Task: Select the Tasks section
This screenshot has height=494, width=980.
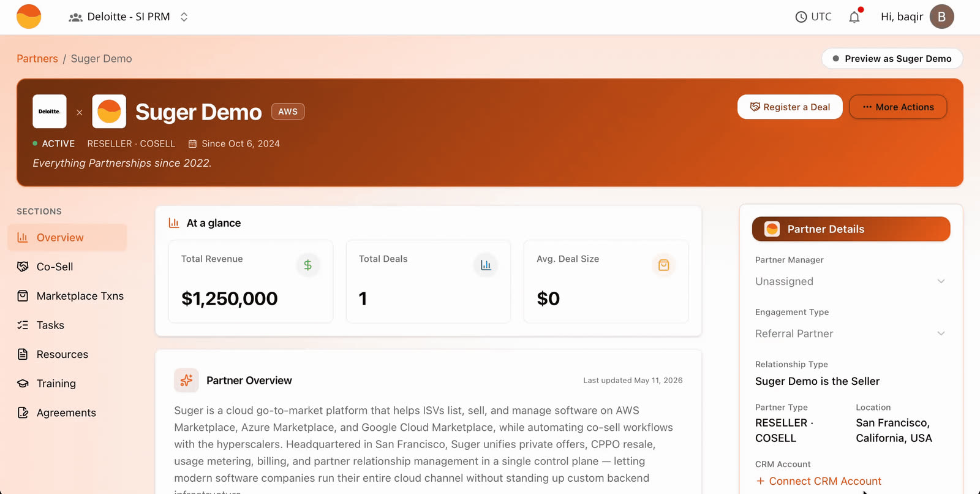Action: point(67,325)
